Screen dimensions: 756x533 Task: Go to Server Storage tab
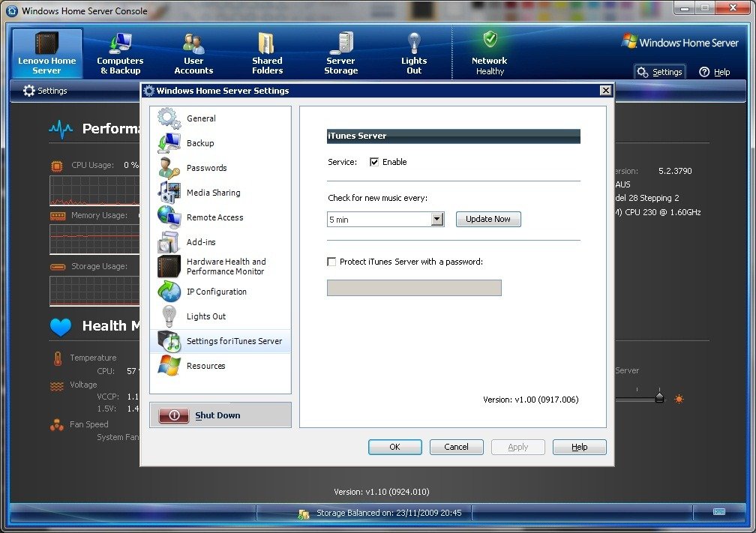340,53
